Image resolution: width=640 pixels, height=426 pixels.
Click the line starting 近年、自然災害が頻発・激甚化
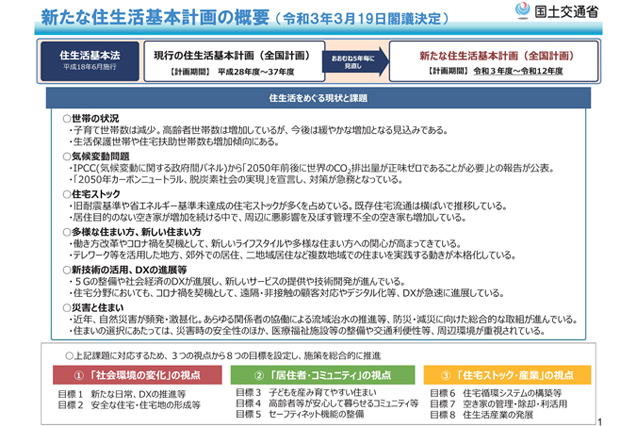click(x=323, y=319)
